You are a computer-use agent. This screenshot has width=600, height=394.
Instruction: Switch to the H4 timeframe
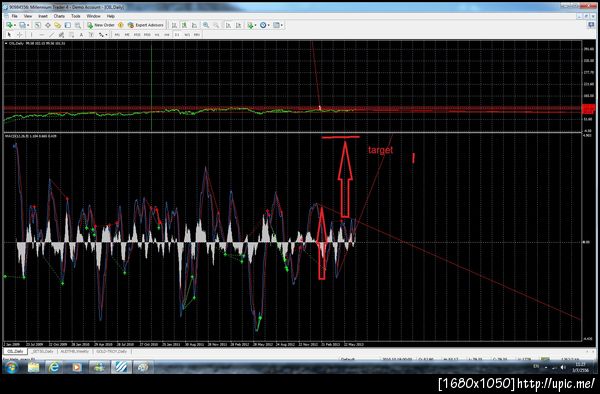pyautogui.click(x=167, y=35)
